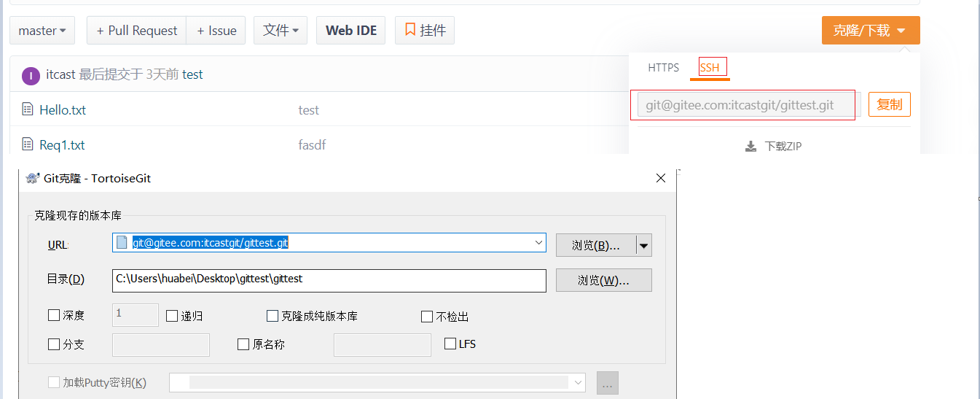The height and width of the screenshot is (399, 980).
Task: Click the input field next to 分支
Action: tap(161, 345)
